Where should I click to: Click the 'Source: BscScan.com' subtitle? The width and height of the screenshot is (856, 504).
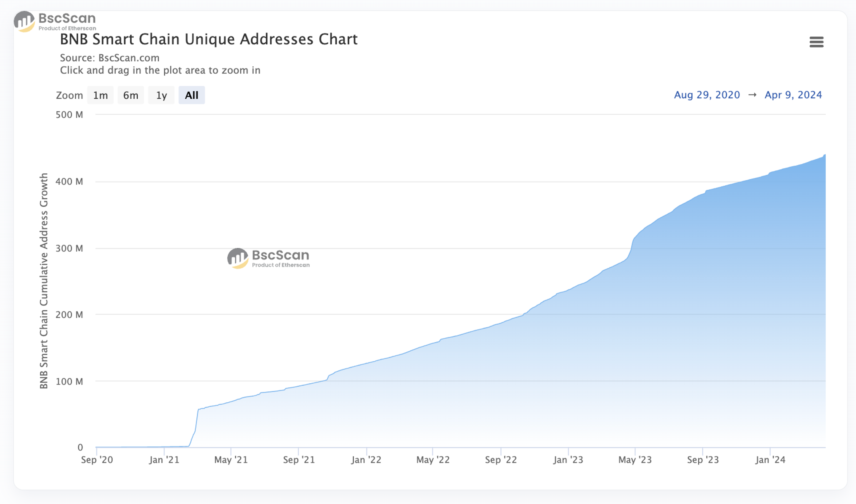[x=110, y=58]
